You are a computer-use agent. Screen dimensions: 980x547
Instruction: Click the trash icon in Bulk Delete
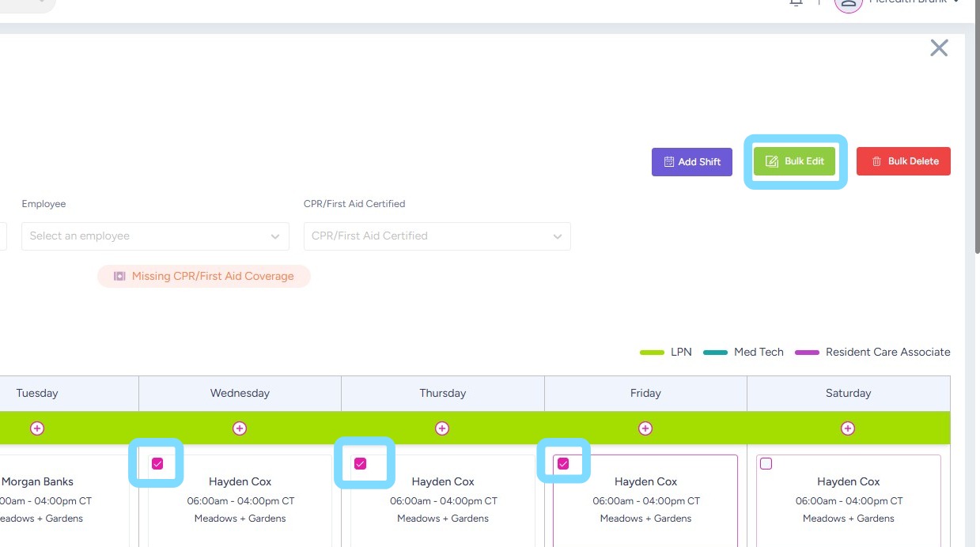point(876,161)
